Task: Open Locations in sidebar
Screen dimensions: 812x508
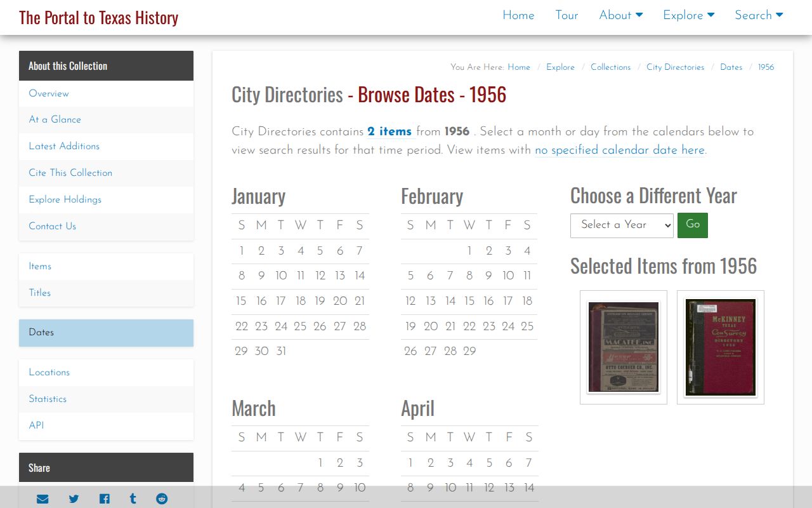Action: click(106, 373)
